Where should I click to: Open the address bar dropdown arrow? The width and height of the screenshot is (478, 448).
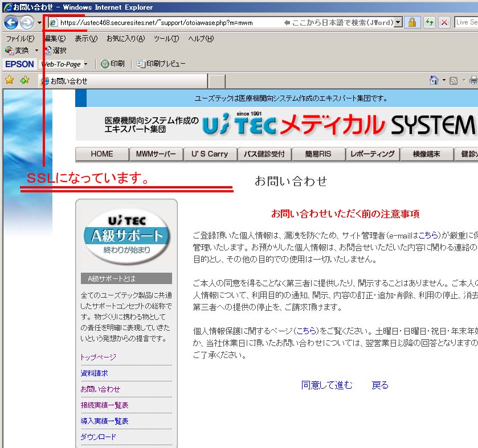(x=398, y=23)
